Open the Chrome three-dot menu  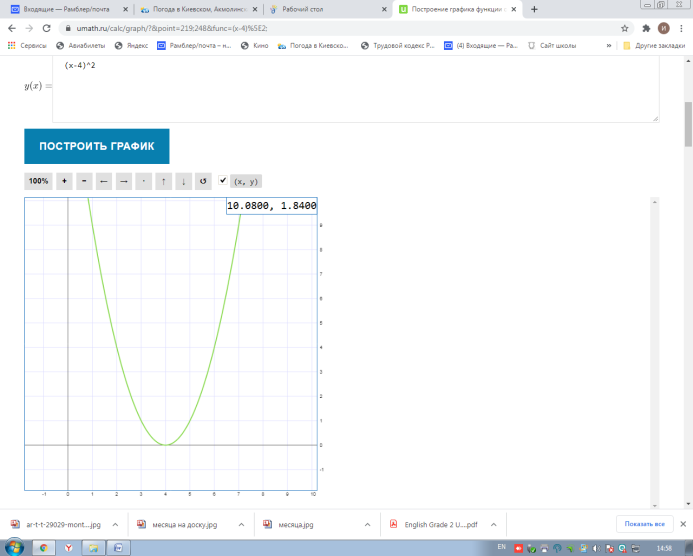[681, 28]
